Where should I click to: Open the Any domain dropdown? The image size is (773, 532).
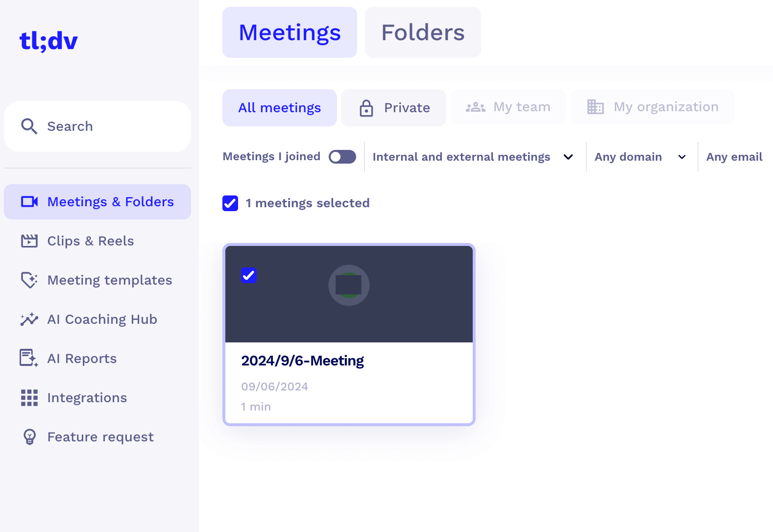tap(640, 157)
